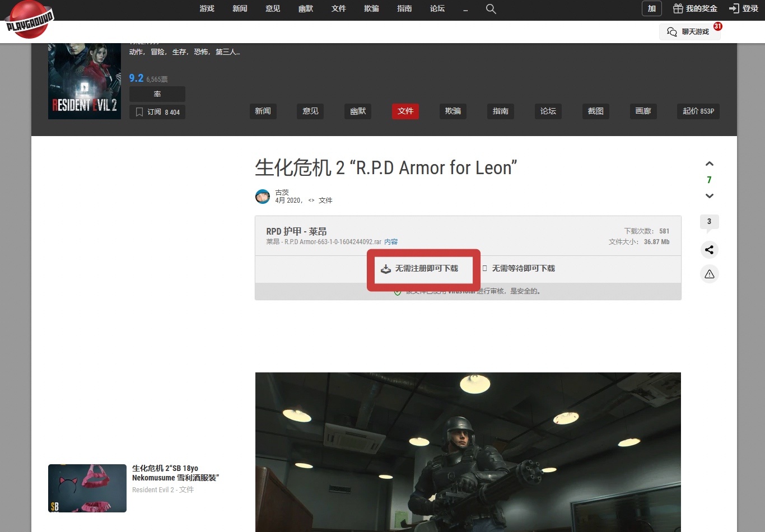Switch to game page 幽默 tab
Image resolution: width=765 pixels, height=532 pixels.
coord(358,111)
